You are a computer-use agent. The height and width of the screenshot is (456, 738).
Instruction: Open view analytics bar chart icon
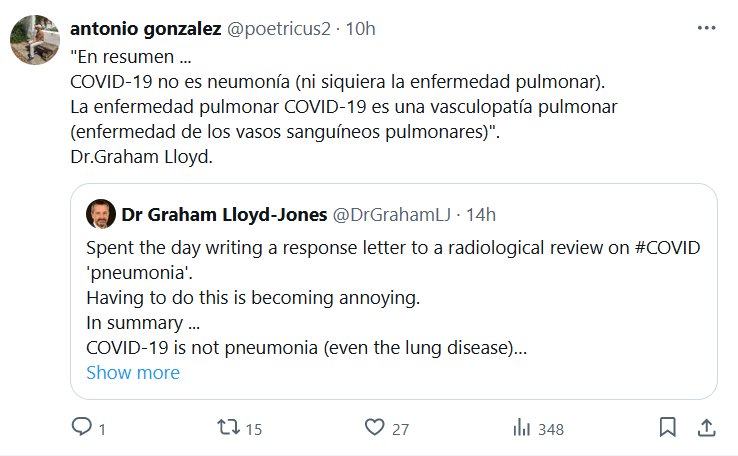coord(521,428)
